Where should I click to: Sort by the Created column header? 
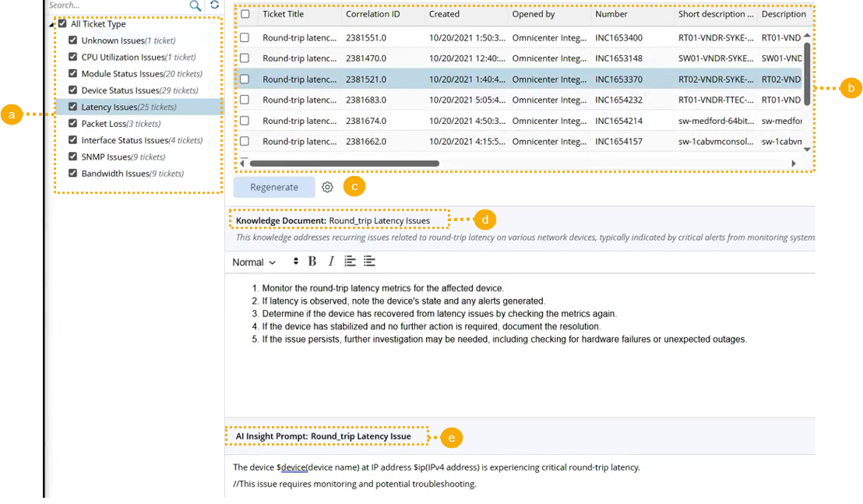(444, 14)
